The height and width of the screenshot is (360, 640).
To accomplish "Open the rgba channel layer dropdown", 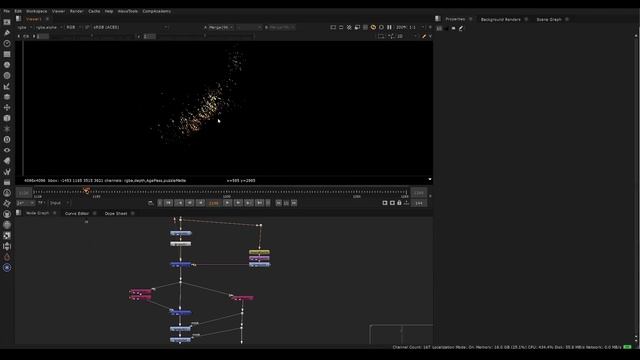I will click(24, 27).
